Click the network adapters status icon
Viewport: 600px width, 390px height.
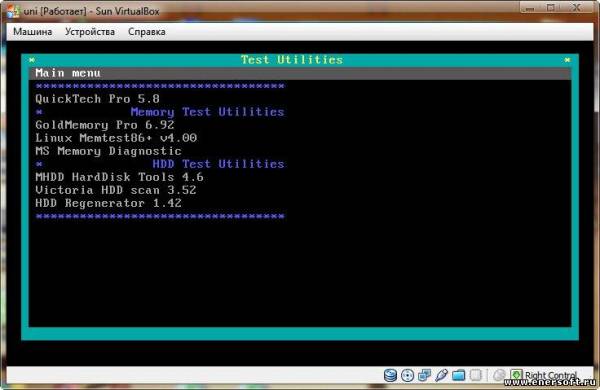click(x=424, y=375)
